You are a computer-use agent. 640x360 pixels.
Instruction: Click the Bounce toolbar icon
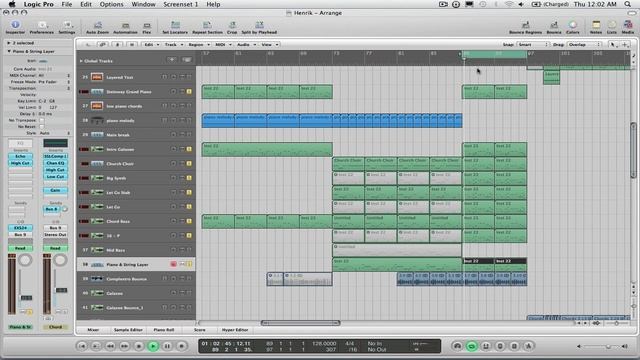[554, 25]
